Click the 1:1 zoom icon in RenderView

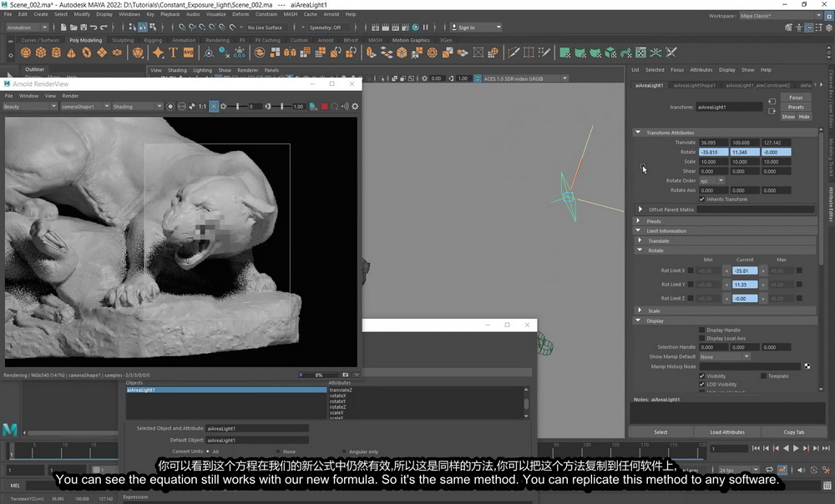[202, 107]
